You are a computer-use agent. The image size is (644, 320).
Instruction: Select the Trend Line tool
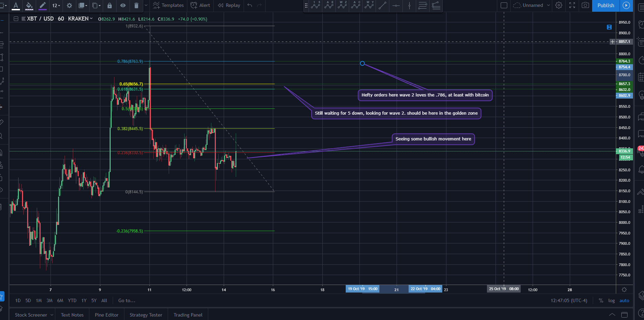pyautogui.click(x=382, y=5)
